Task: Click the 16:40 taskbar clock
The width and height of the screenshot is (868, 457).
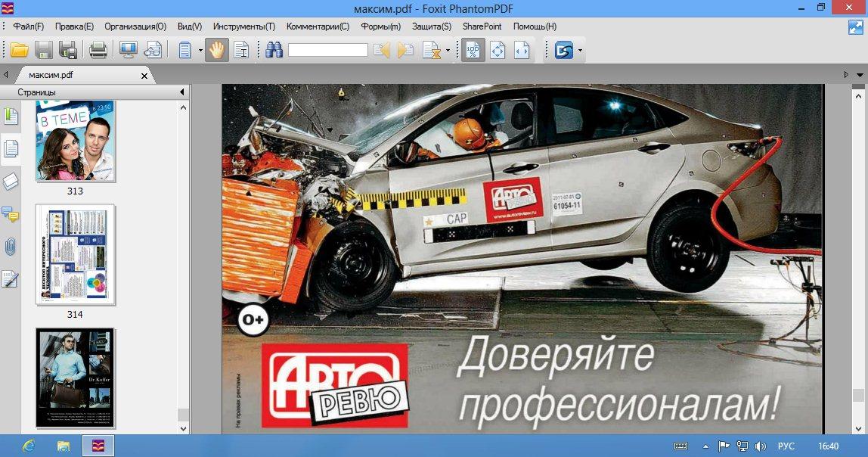Action: [x=828, y=446]
